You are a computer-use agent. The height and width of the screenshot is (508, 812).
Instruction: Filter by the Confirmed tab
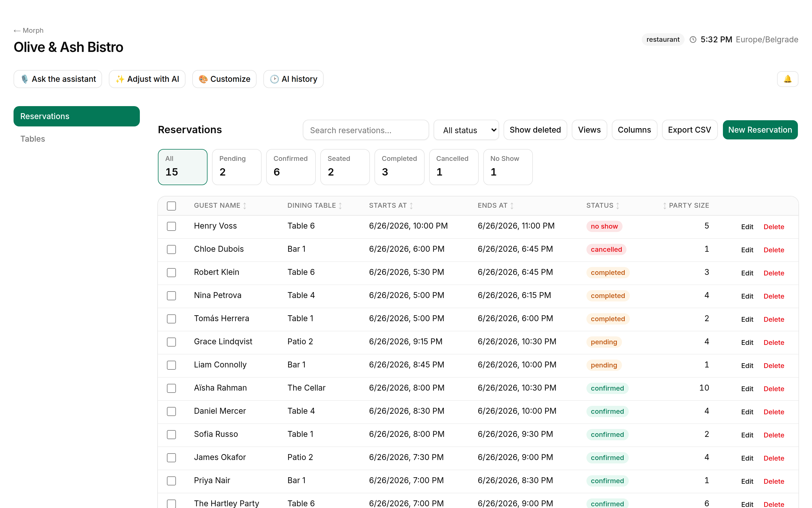point(291,167)
